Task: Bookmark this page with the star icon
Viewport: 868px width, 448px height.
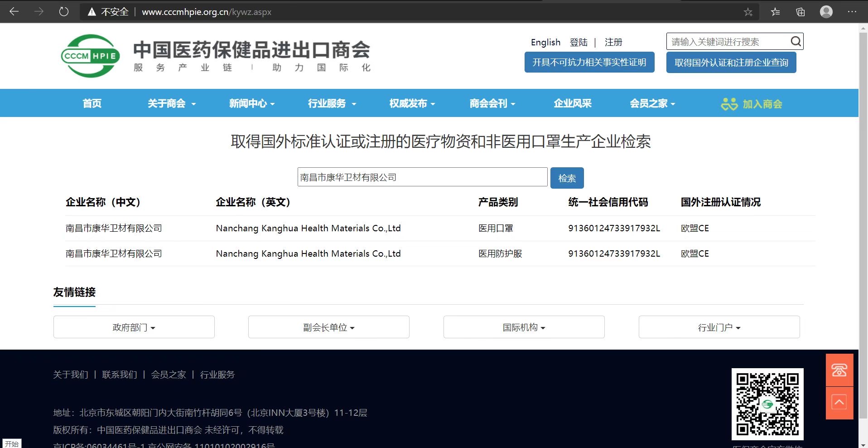Action: [x=748, y=12]
